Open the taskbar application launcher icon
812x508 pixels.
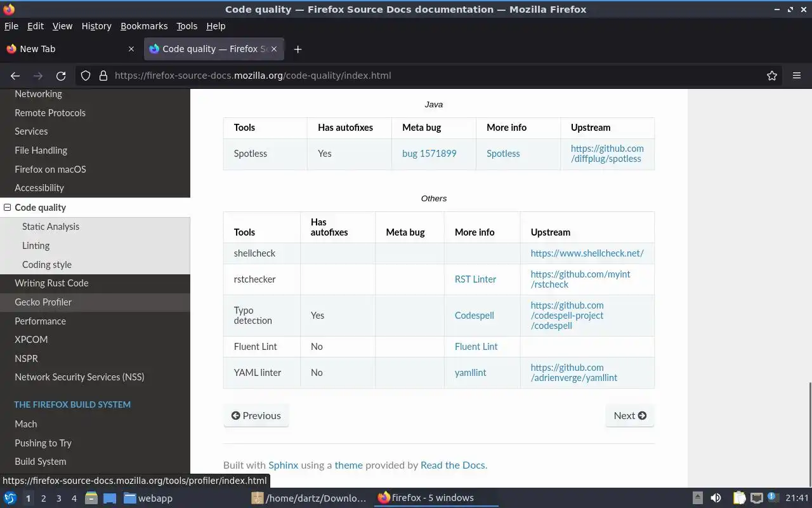click(10, 498)
